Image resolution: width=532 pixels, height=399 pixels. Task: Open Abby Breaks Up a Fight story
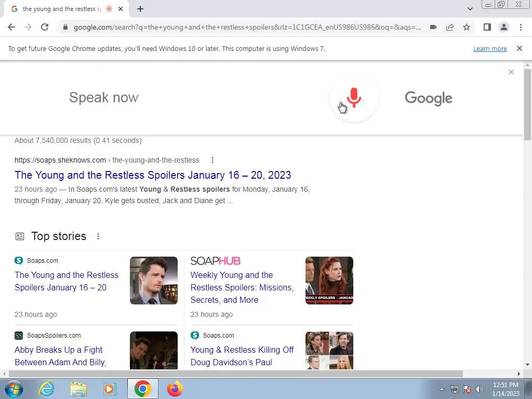tap(60, 356)
